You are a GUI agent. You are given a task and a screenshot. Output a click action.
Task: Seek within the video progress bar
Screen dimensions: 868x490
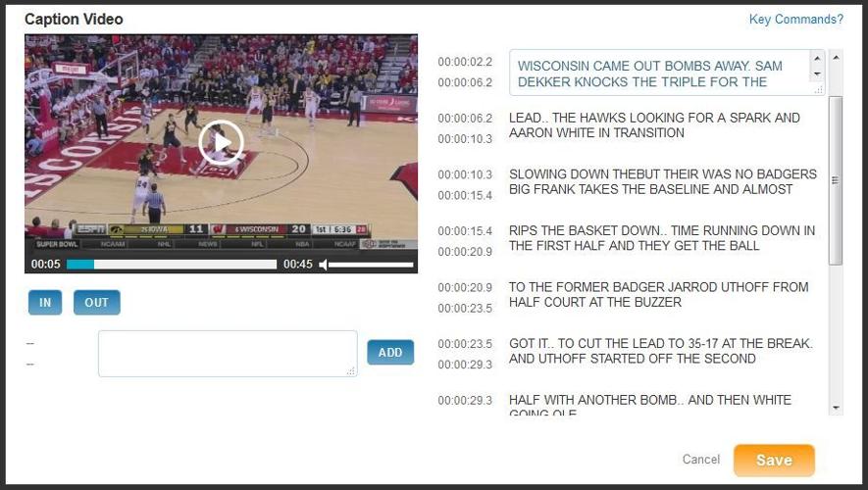pos(172,265)
